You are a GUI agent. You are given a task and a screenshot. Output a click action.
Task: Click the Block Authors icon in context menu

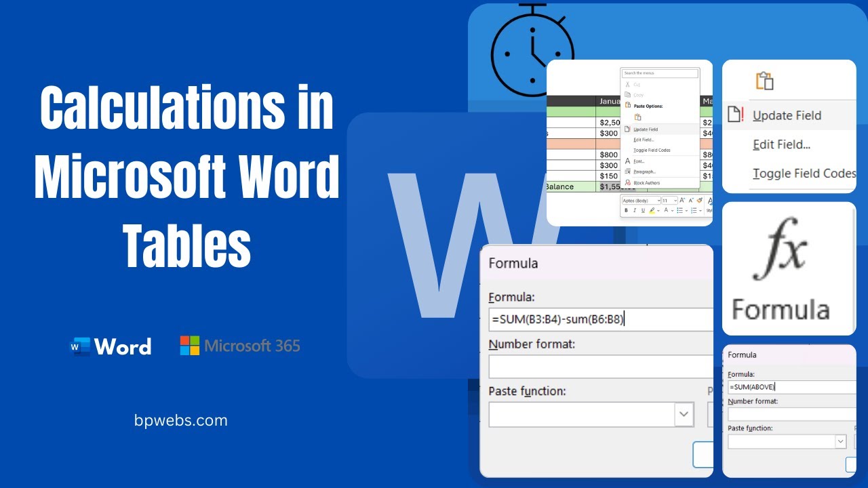627,182
